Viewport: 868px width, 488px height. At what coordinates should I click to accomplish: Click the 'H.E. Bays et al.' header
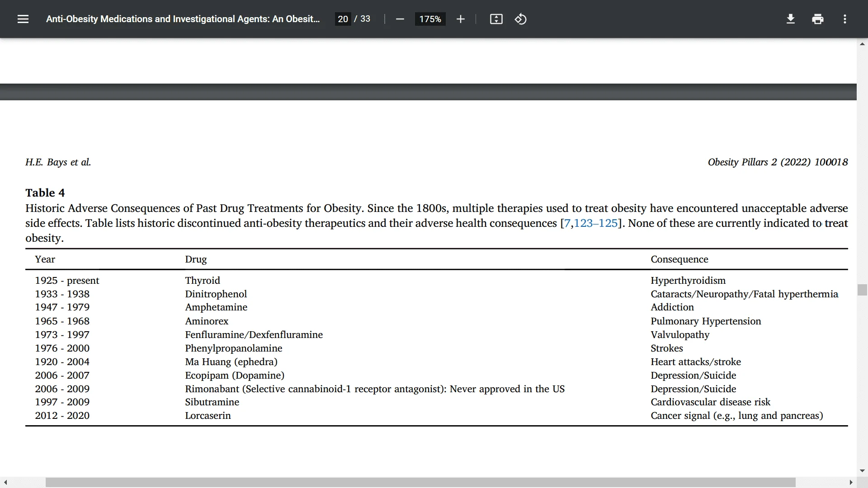[58, 162]
